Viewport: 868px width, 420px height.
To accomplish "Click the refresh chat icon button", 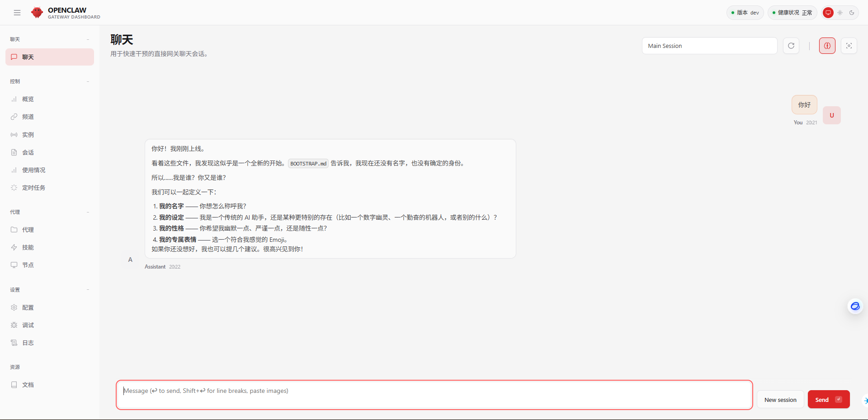I will [x=791, y=46].
